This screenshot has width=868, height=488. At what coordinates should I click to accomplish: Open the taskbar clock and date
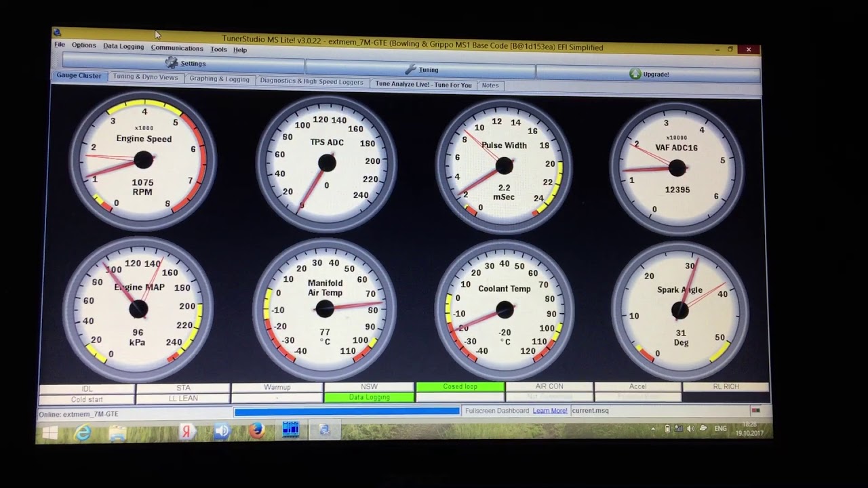point(750,428)
